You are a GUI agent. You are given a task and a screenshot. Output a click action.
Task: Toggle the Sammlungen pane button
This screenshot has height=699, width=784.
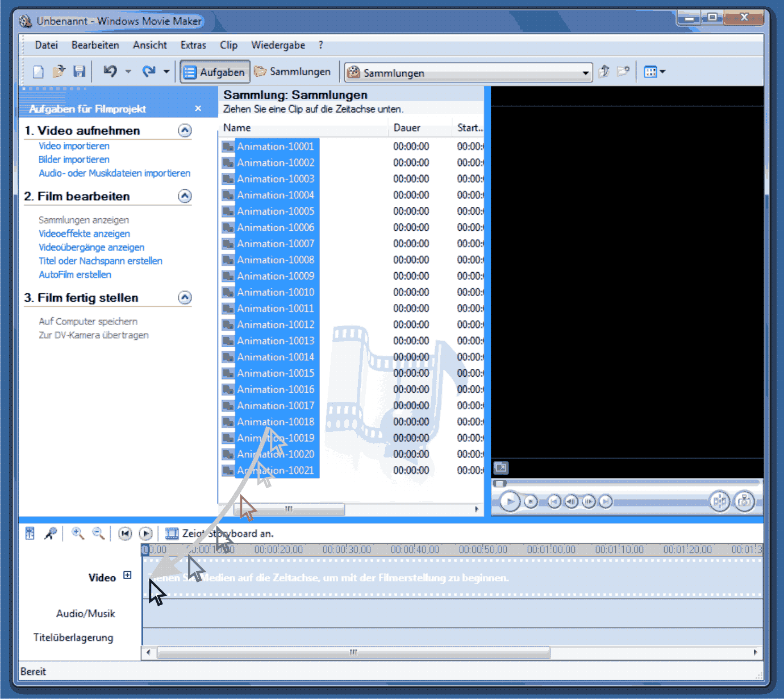pos(293,72)
